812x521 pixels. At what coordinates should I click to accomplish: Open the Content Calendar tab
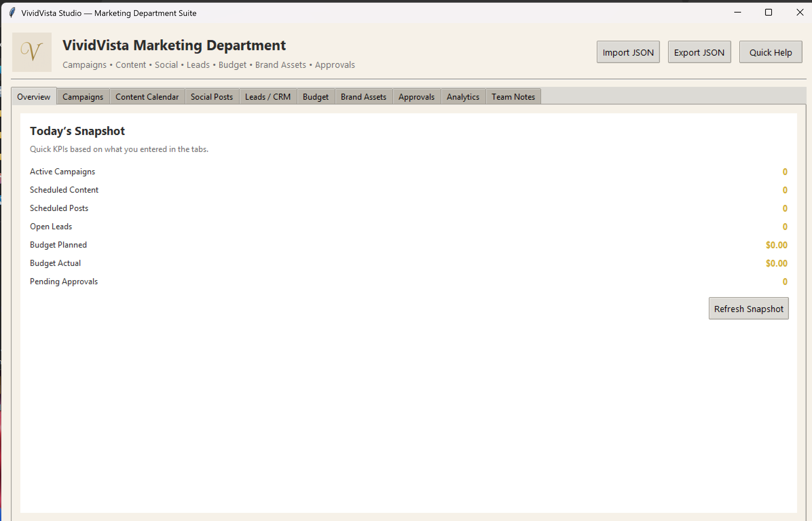(x=147, y=97)
